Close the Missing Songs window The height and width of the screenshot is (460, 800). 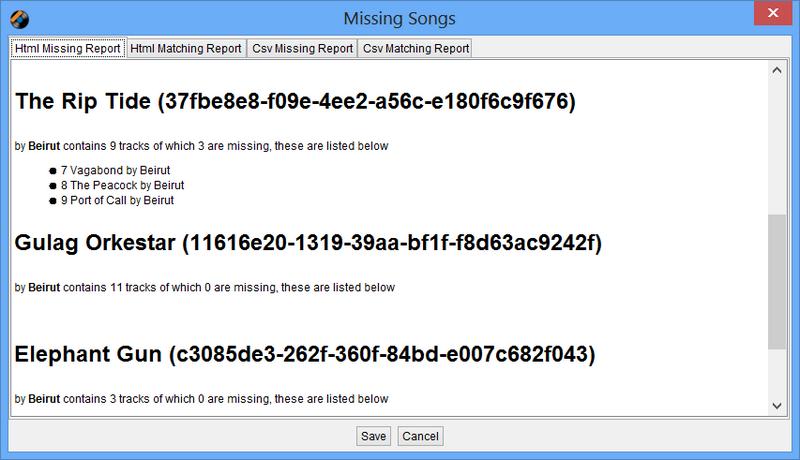pos(772,13)
